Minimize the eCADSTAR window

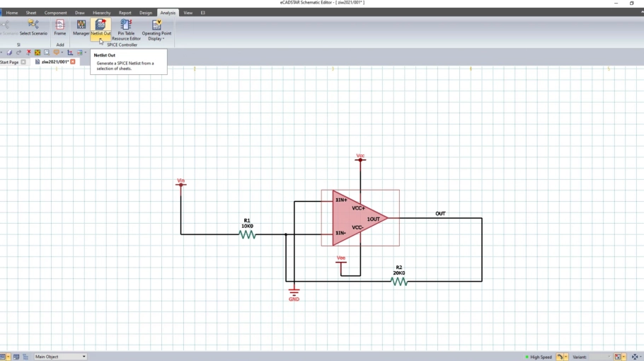(616, 3)
